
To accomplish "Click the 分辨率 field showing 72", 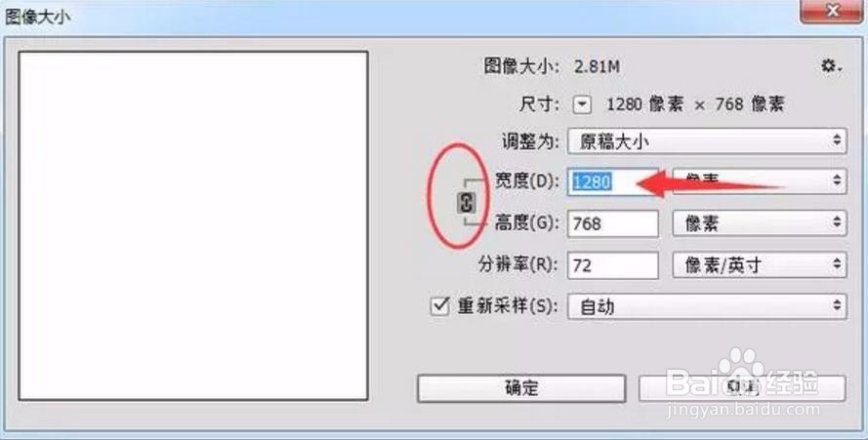I will pyautogui.click(x=613, y=265).
